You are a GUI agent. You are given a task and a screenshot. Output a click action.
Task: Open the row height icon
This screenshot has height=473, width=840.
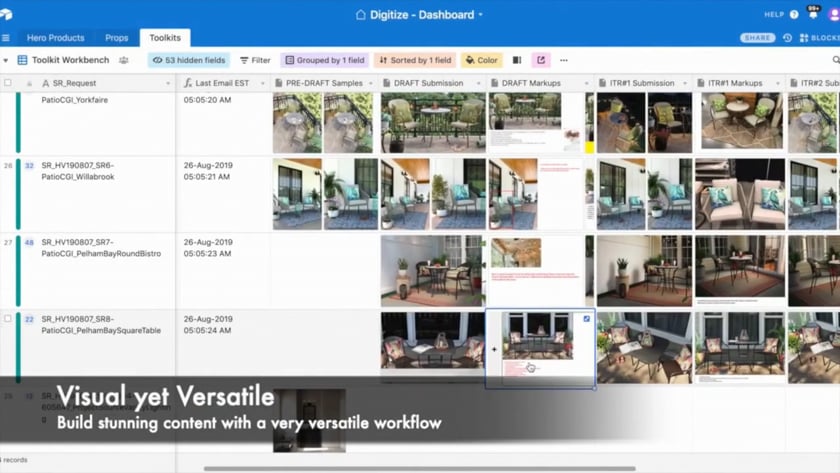(517, 61)
